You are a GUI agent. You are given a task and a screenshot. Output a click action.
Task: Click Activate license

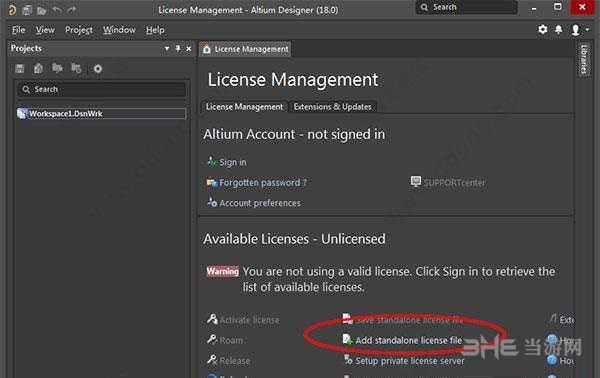point(249,320)
